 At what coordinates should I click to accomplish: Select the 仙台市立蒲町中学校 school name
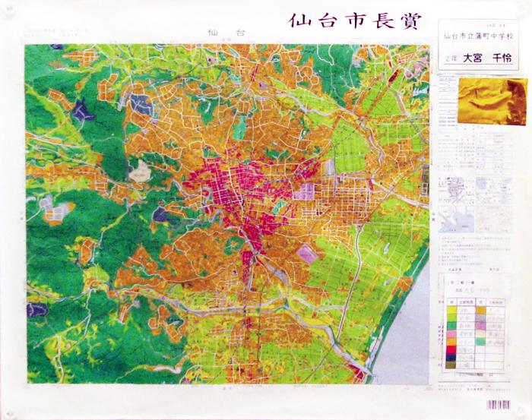tap(479, 36)
